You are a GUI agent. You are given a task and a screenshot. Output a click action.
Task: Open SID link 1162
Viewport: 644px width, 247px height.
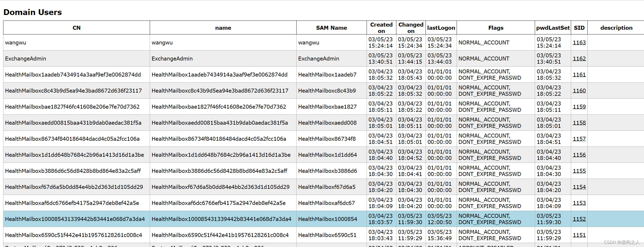coord(579,58)
